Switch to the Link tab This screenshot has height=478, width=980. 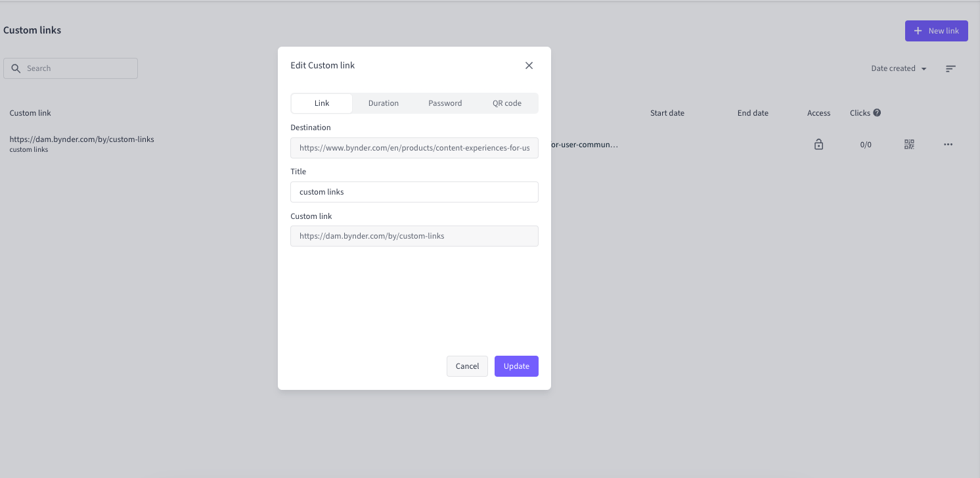(x=322, y=103)
